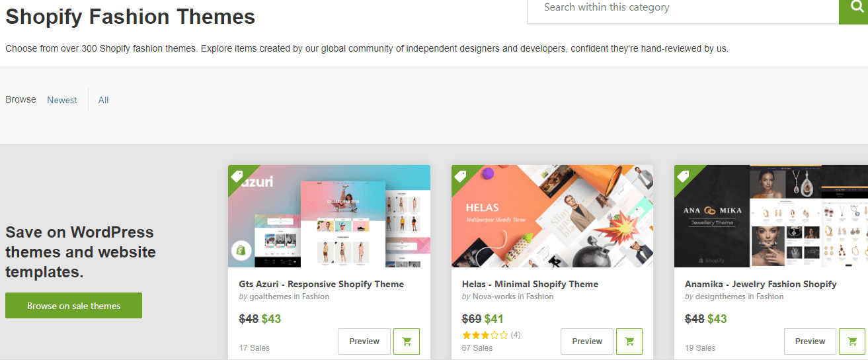Viewport: 868px width, 364px height.
Task: Preview the Anamika theme
Action: (810, 341)
